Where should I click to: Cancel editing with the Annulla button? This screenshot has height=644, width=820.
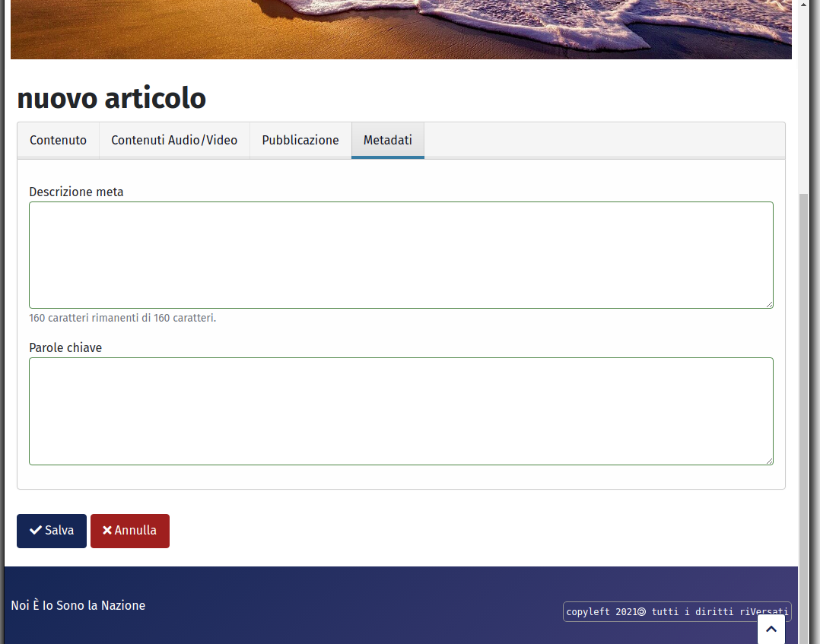click(130, 531)
